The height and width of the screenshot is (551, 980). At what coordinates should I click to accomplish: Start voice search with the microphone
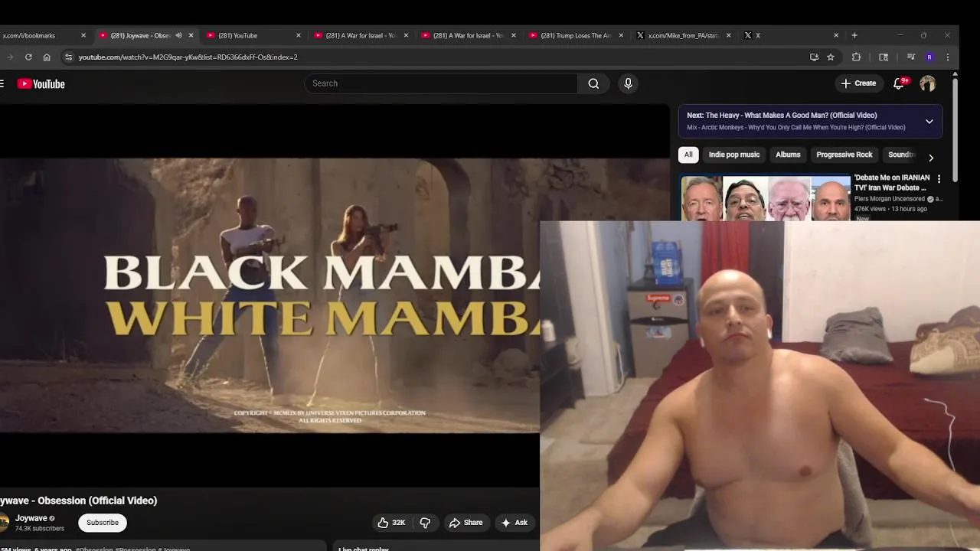coord(628,83)
